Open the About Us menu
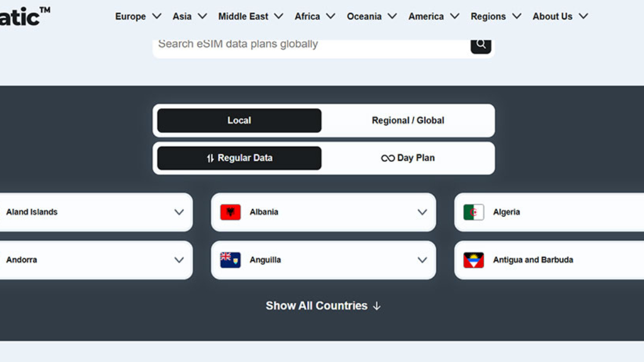This screenshot has height=362, width=644. (560, 17)
